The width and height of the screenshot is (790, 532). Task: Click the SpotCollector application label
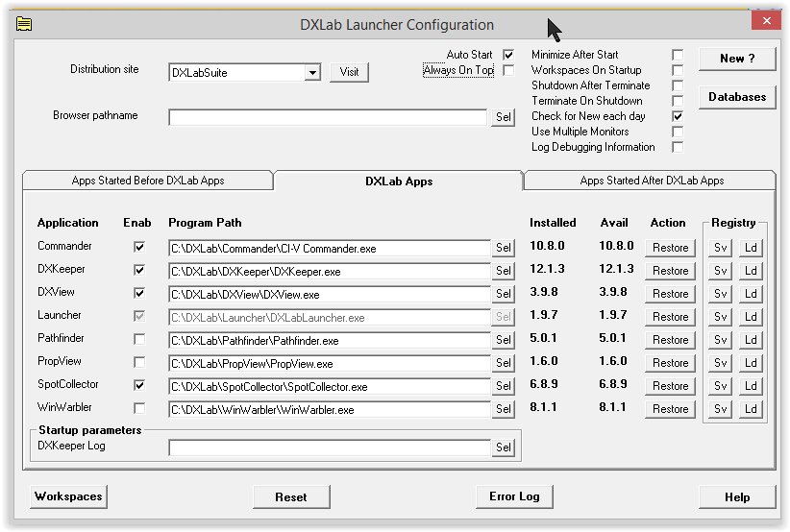(x=68, y=384)
